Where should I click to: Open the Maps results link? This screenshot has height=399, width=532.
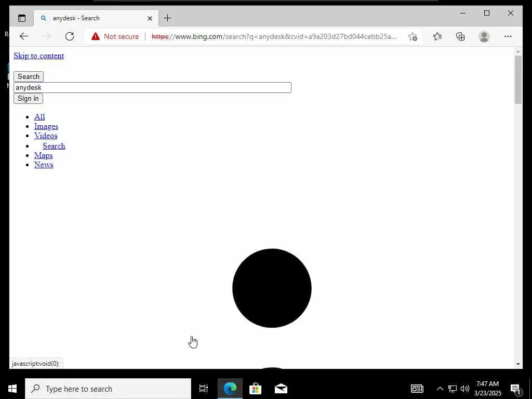pos(44,155)
